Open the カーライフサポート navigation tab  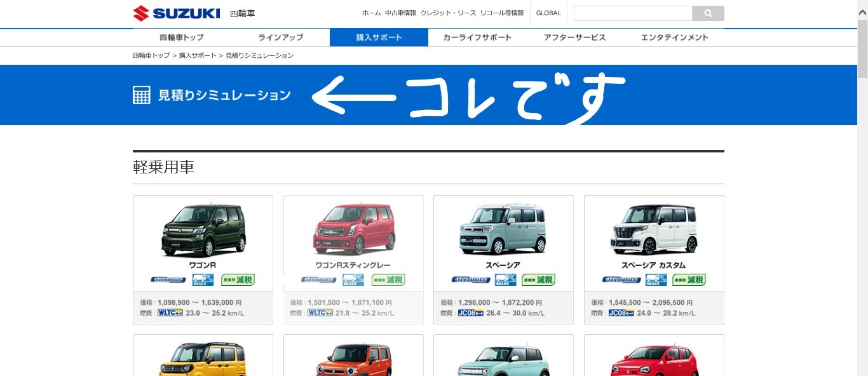click(x=477, y=37)
